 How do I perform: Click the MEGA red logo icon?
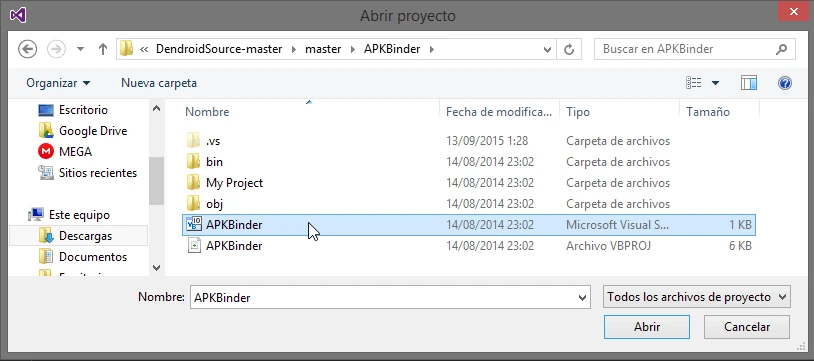click(46, 152)
